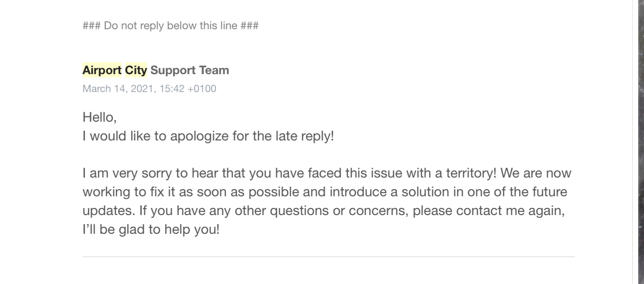The height and width of the screenshot is (284, 644).
Task: Click the vertical scrollbar track at right edge
Action: 635,142
